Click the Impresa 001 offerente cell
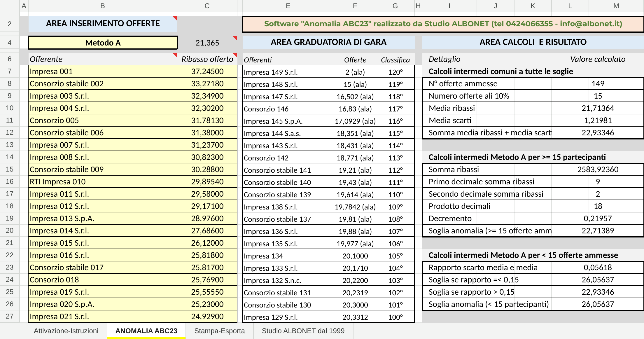 [x=103, y=71]
